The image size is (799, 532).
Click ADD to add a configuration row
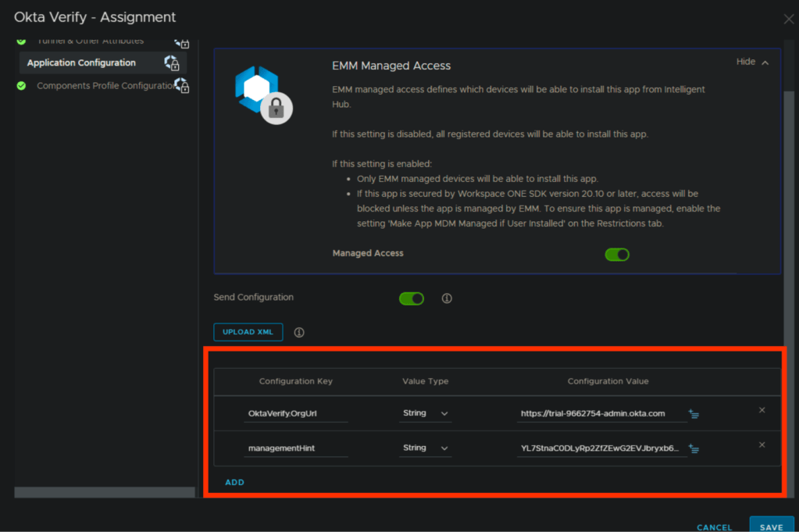(x=234, y=482)
